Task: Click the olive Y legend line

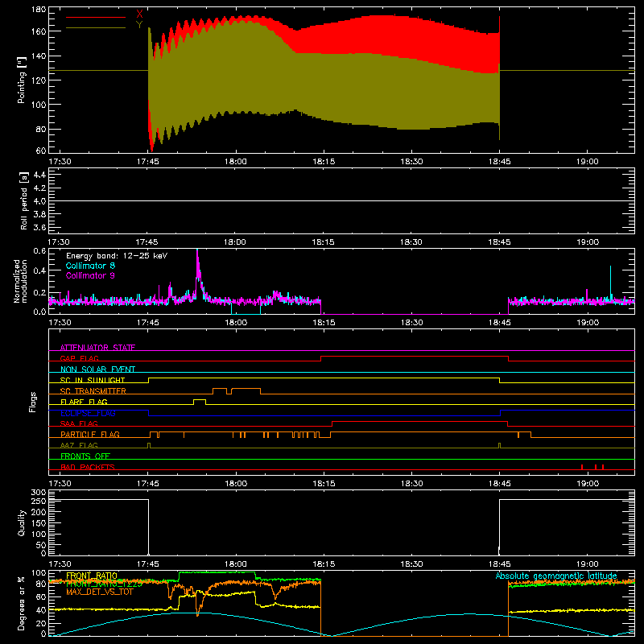Action: pos(96,27)
